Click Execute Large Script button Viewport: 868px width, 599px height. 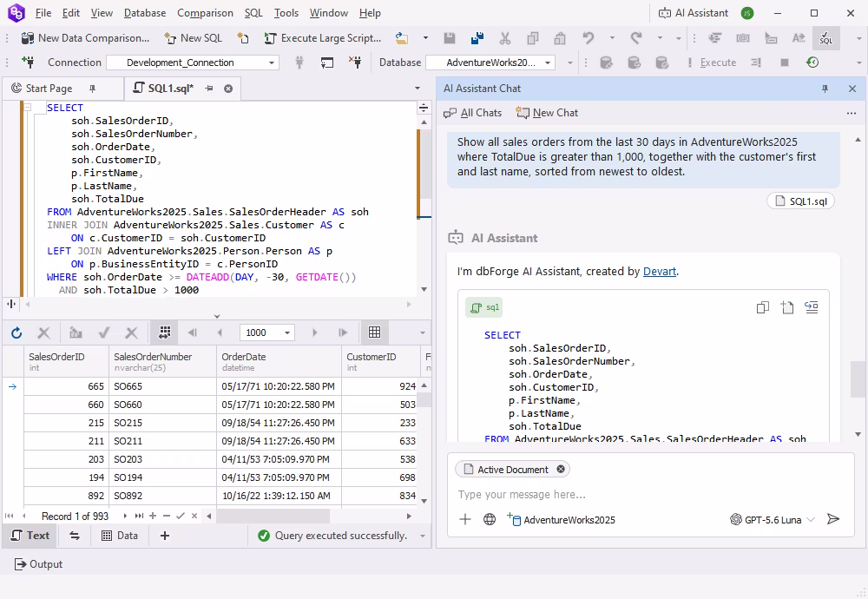[x=323, y=38]
